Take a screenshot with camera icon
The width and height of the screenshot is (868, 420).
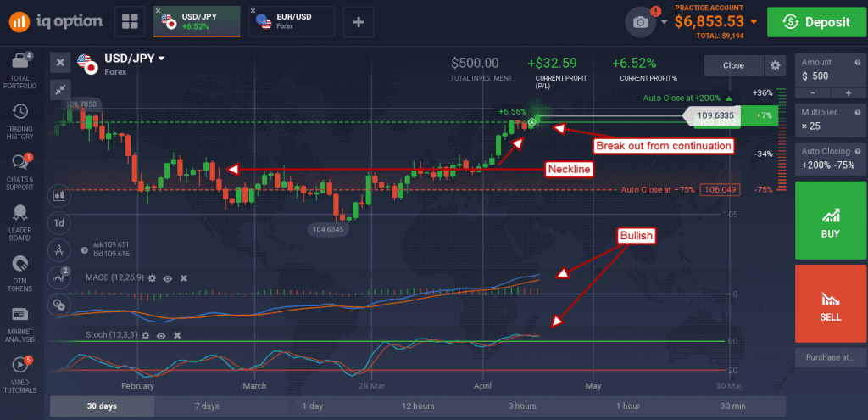click(x=641, y=21)
